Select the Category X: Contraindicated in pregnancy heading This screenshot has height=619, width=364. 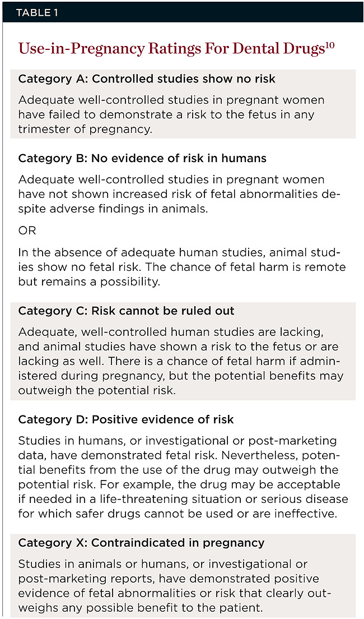141,543
